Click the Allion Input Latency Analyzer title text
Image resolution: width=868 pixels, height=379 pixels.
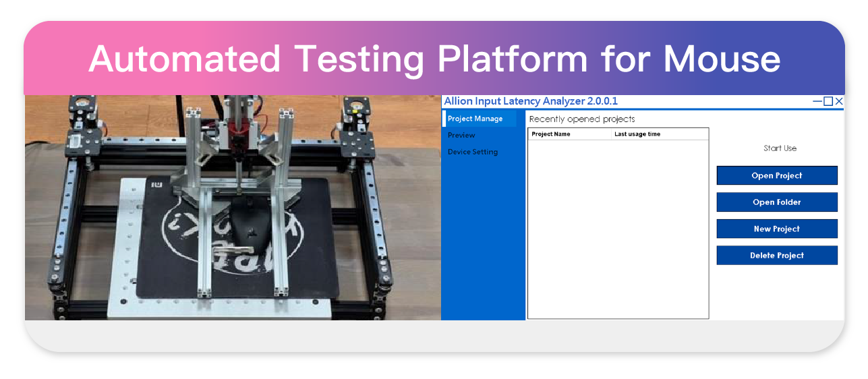click(x=530, y=102)
